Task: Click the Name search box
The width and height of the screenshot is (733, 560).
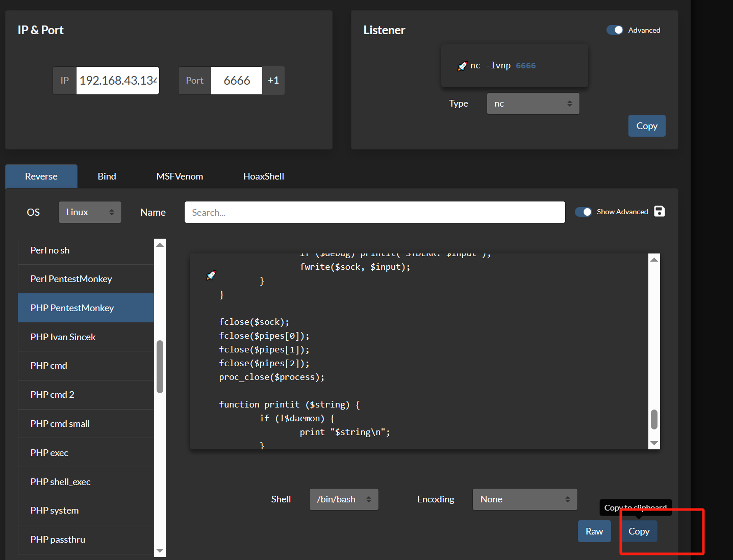Action: coord(375,212)
